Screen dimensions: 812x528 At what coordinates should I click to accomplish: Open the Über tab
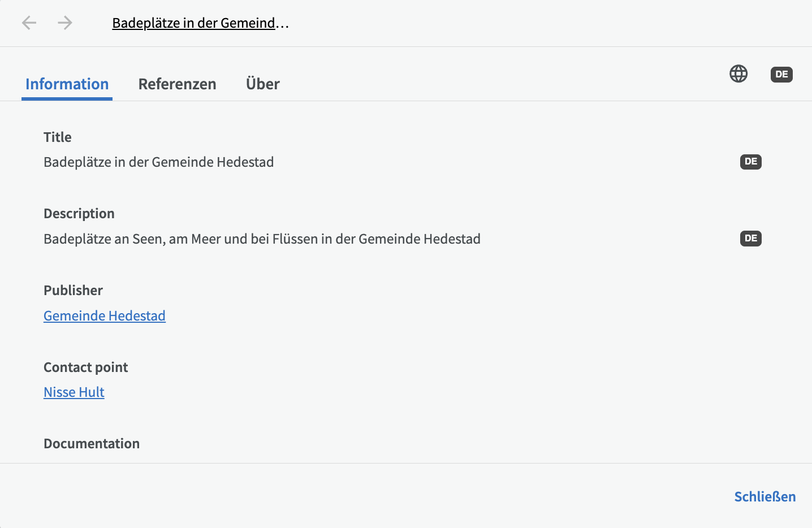263,84
